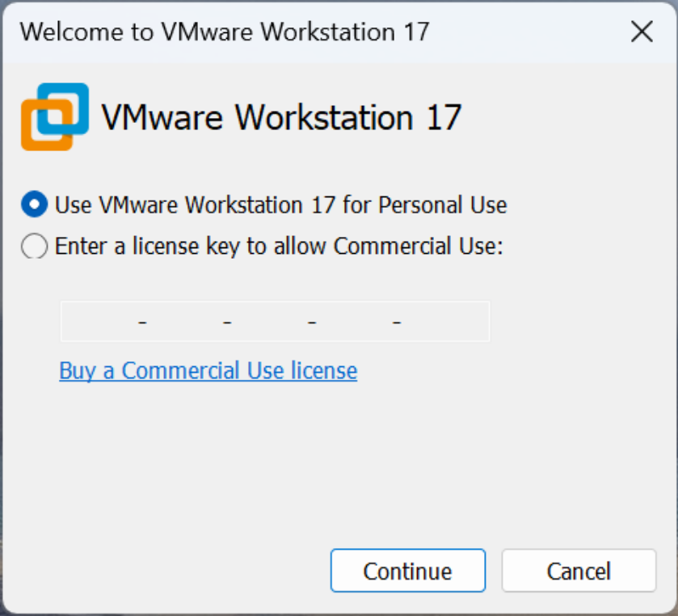Image resolution: width=678 pixels, height=616 pixels.
Task: Click the VMware logo beside the product title
Action: (x=54, y=116)
